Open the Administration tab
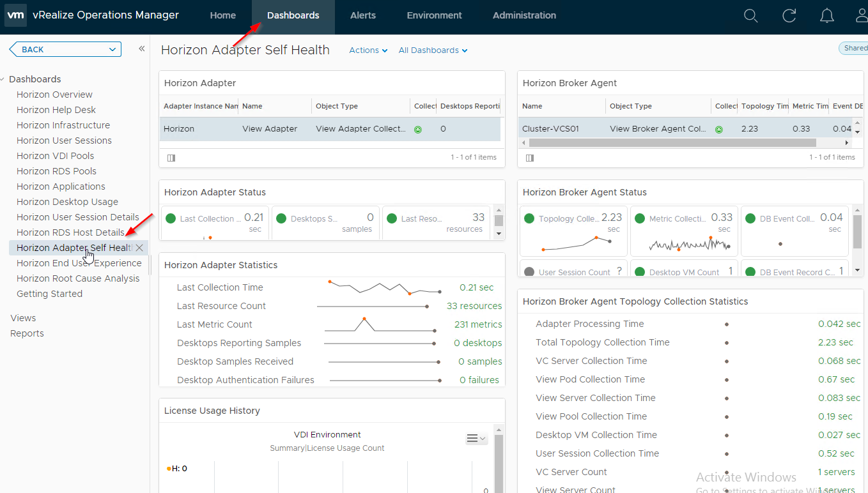The height and width of the screenshot is (493, 868). (524, 15)
